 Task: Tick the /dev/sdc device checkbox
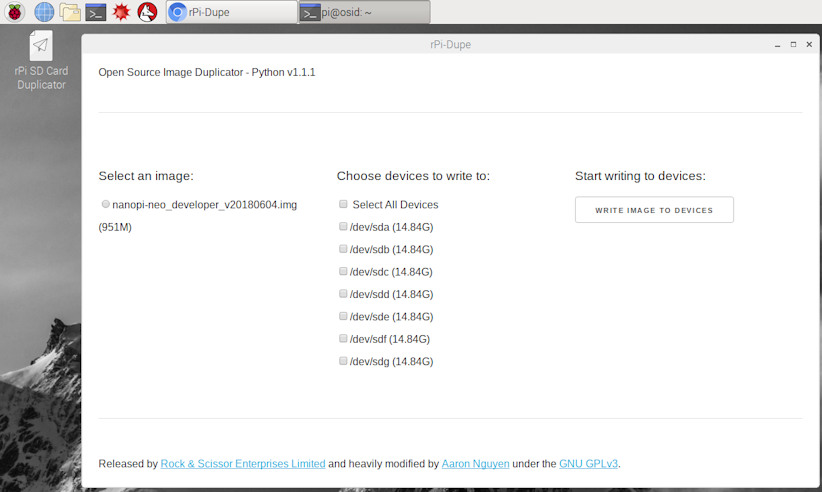click(343, 271)
